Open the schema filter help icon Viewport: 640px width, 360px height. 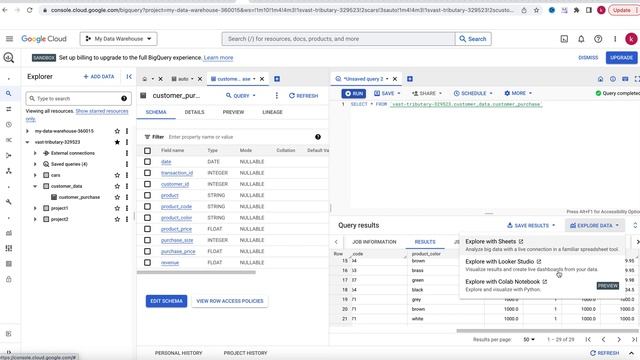[318, 137]
